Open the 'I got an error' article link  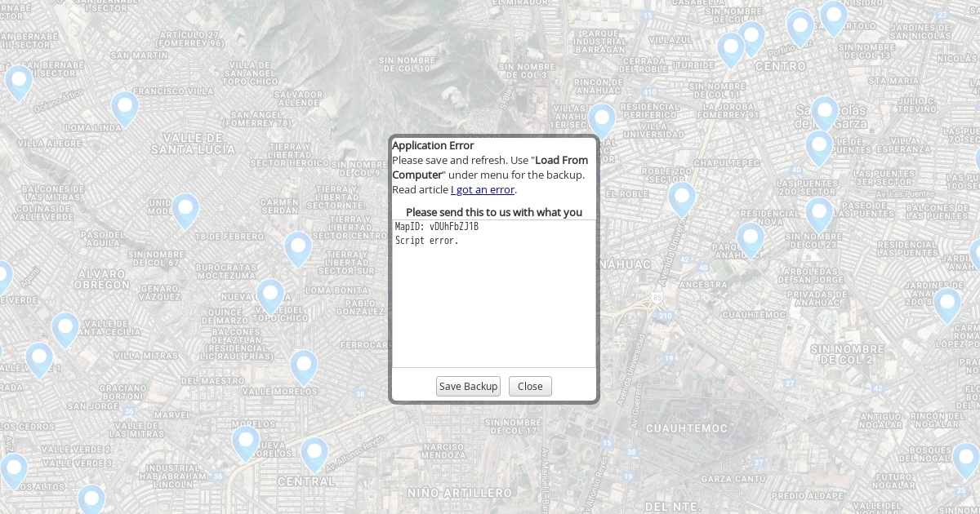483,190
